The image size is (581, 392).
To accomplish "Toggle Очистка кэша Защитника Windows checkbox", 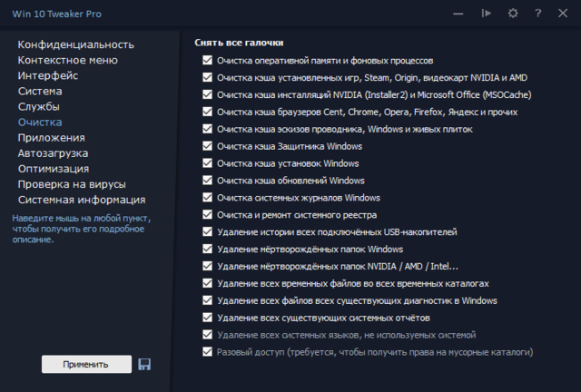I will point(208,146).
